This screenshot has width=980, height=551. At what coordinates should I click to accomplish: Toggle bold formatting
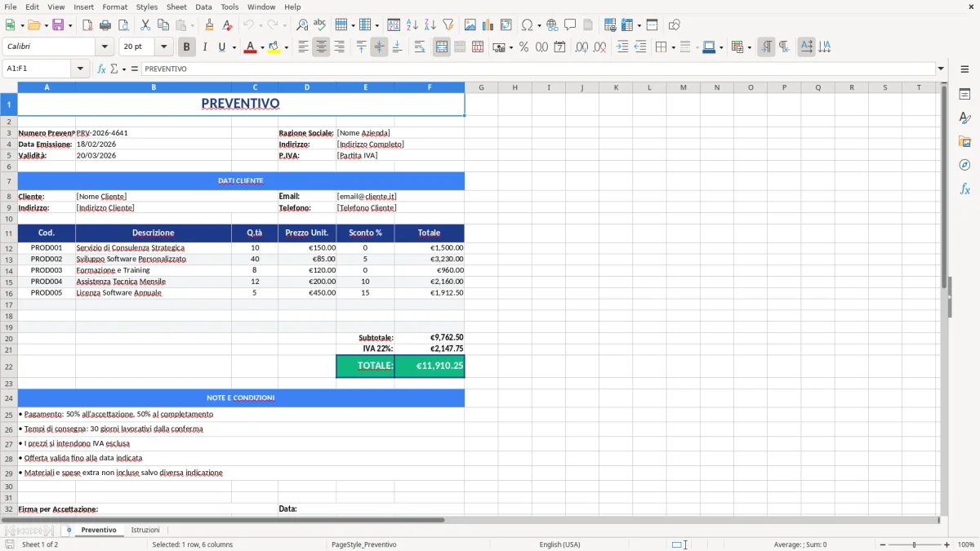[186, 47]
